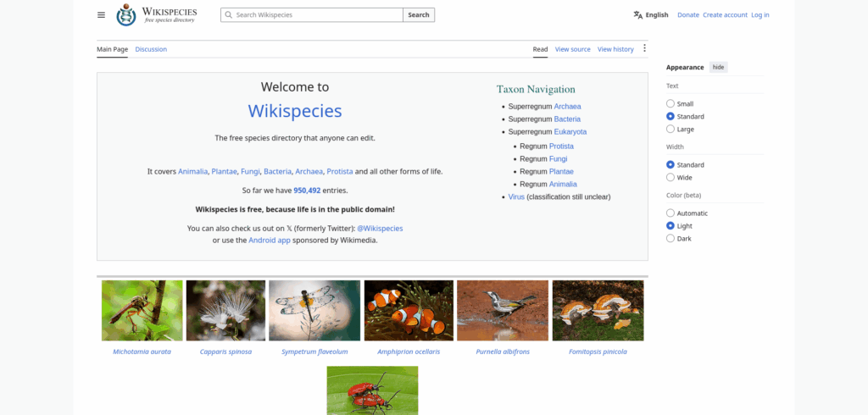Image resolution: width=868 pixels, height=415 pixels.
Task: Open the Plantae link in coverage sentence
Action: coord(224,172)
